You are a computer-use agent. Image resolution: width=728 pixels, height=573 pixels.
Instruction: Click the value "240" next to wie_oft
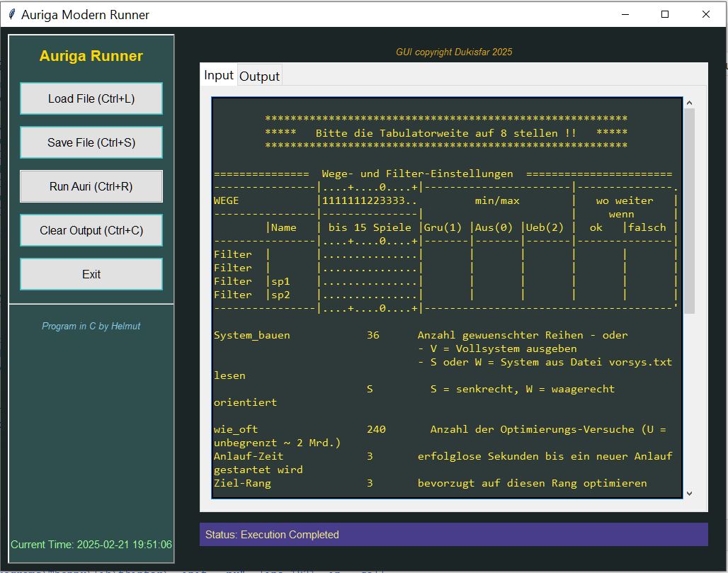pyautogui.click(x=376, y=429)
